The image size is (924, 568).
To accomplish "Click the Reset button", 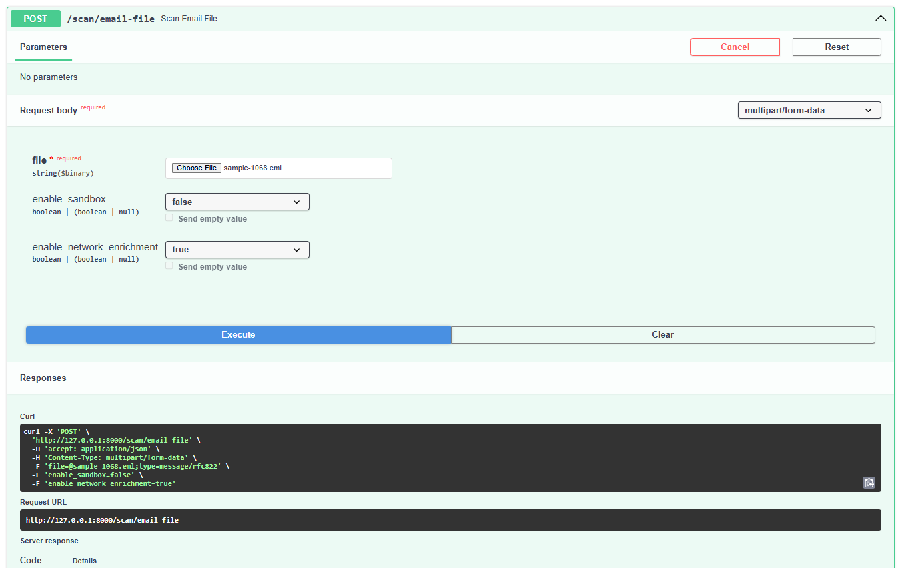I will (837, 47).
